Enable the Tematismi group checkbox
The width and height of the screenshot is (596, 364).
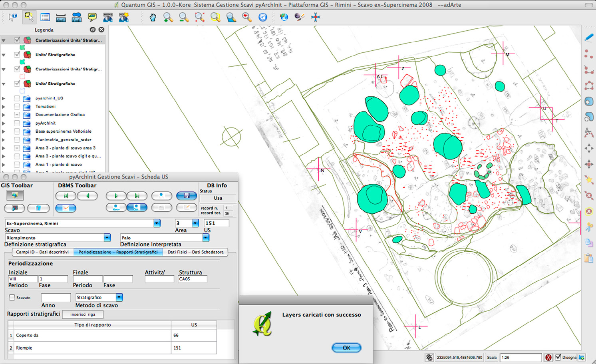[17, 106]
